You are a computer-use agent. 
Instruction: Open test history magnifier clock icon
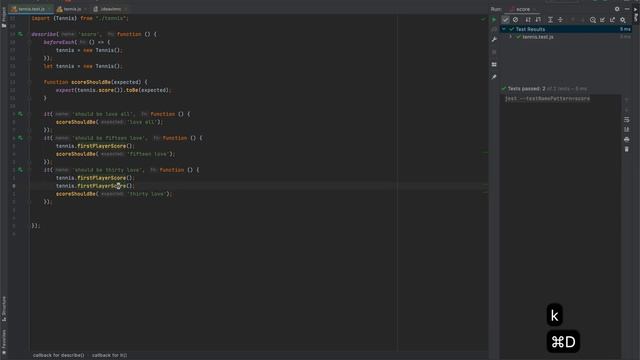(593, 20)
